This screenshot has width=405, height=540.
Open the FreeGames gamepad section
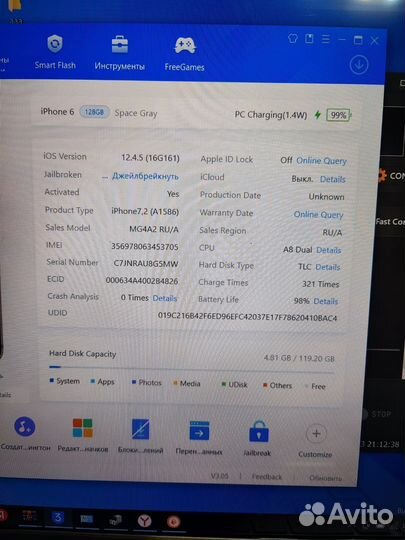click(185, 54)
